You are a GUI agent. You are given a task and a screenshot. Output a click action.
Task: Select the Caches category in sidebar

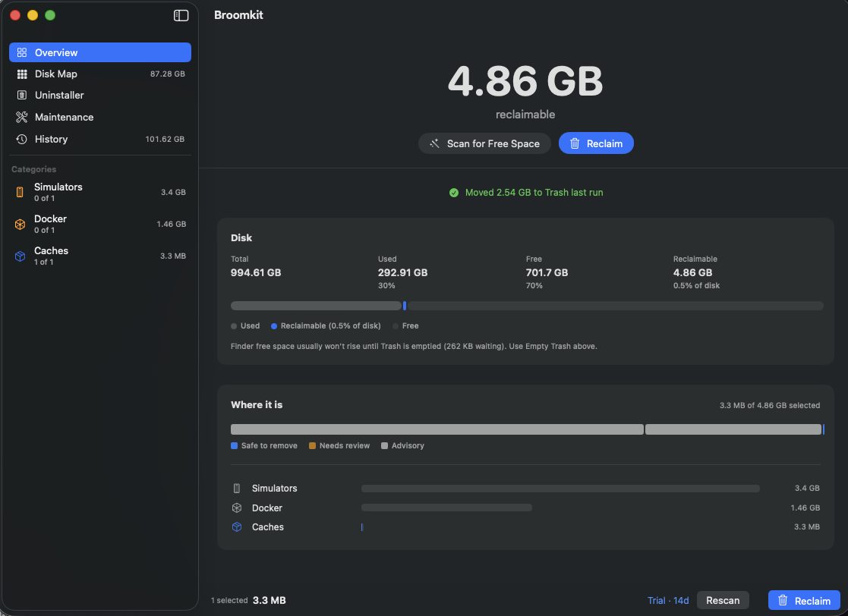pyautogui.click(x=100, y=256)
